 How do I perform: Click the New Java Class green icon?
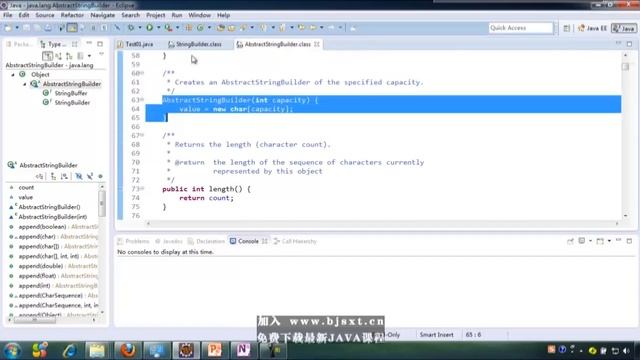click(x=200, y=28)
